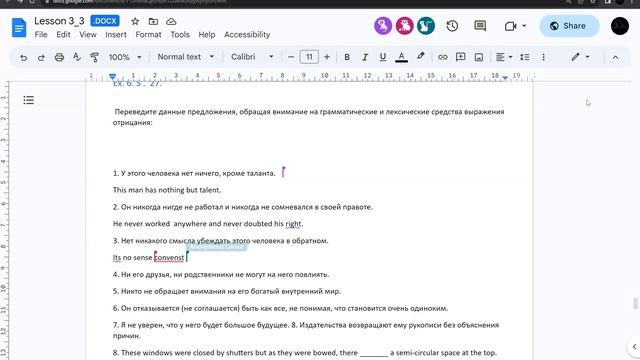Click the Move to folder icon
Image resolution: width=640 pixels, height=360 pixels.
click(x=153, y=21)
